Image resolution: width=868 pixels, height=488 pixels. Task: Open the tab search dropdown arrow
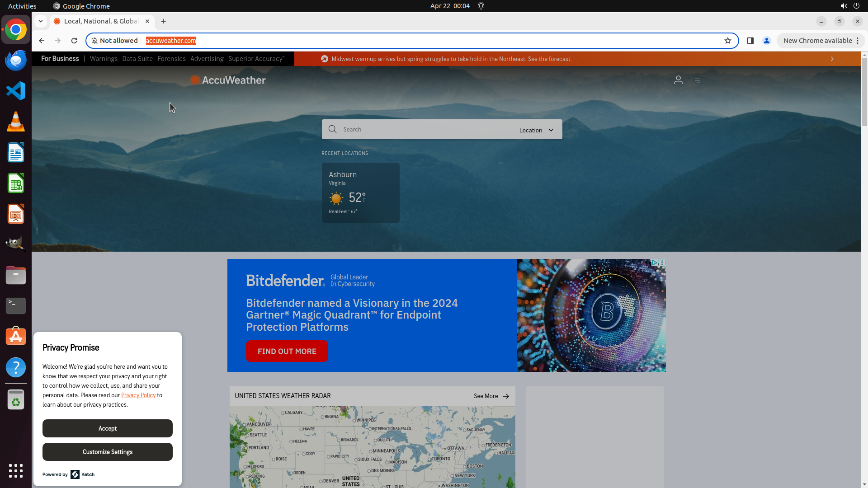[x=41, y=21]
